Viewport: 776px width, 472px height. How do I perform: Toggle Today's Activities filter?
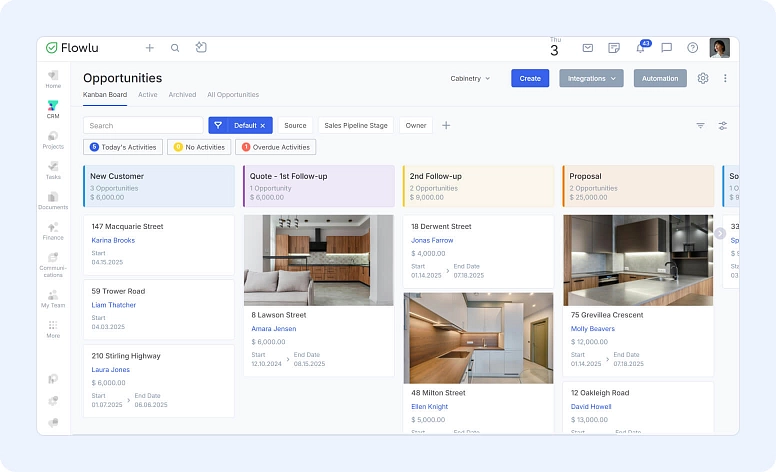(x=123, y=147)
